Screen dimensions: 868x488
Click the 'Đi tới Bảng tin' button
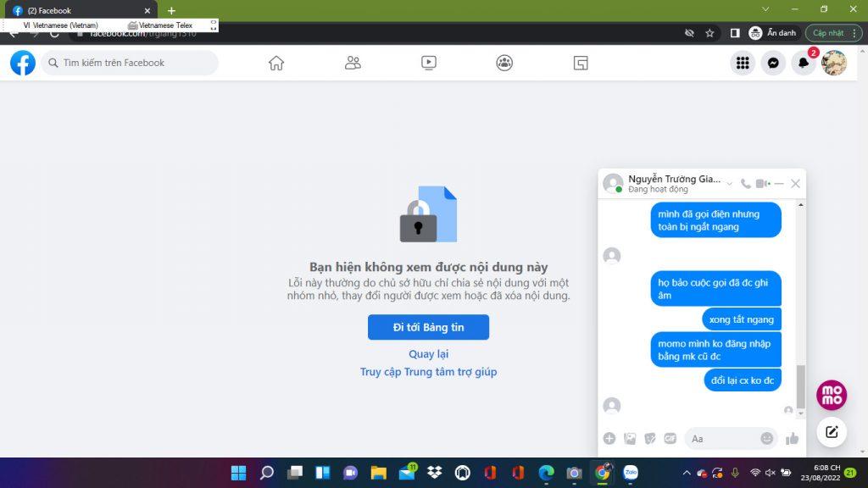[x=428, y=327]
